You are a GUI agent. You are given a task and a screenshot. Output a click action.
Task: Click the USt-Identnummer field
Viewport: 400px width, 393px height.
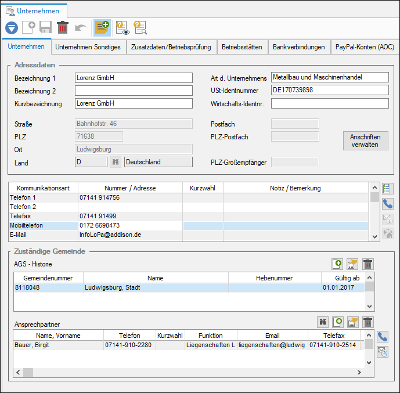coord(330,90)
